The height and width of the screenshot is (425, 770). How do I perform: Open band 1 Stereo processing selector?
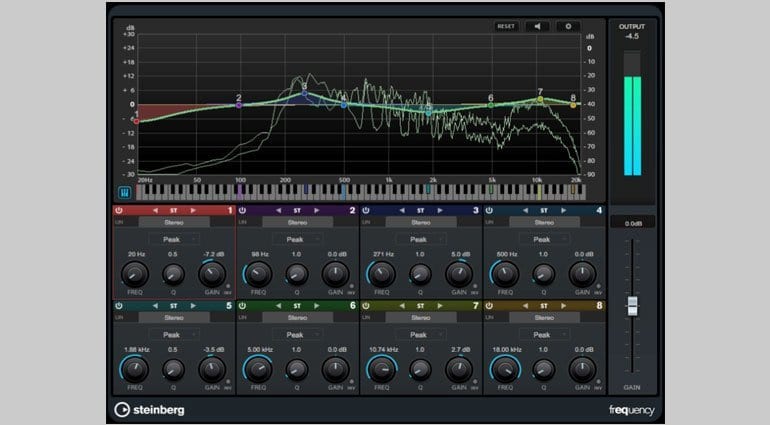click(174, 223)
